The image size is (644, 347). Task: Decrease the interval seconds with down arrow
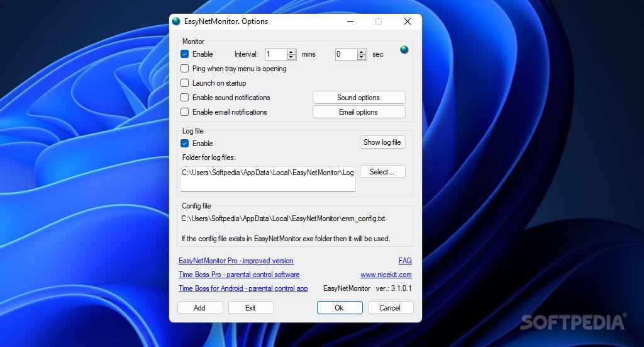pyautogui.click(x=362, y=57)
